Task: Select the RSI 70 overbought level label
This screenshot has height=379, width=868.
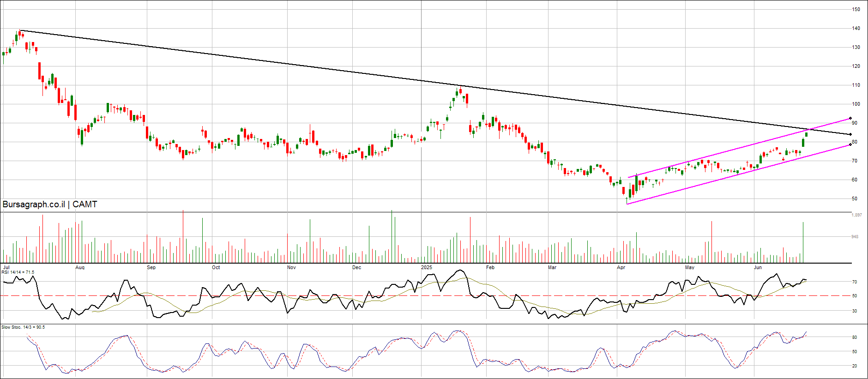Action: tap(855, 282)
